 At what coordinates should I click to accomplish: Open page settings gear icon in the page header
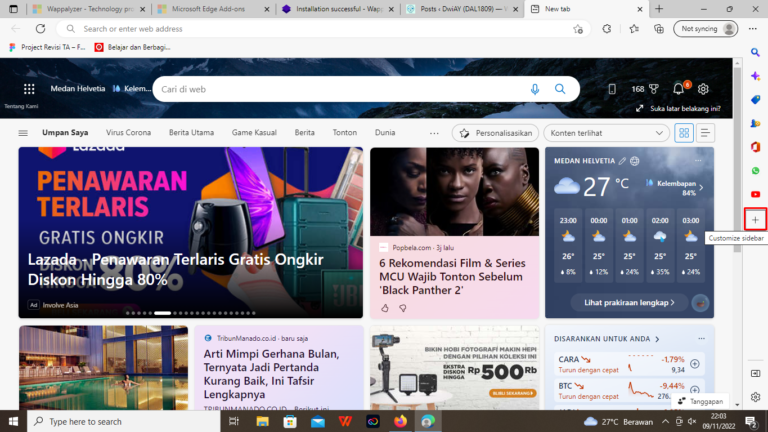[x=703, y=89]
